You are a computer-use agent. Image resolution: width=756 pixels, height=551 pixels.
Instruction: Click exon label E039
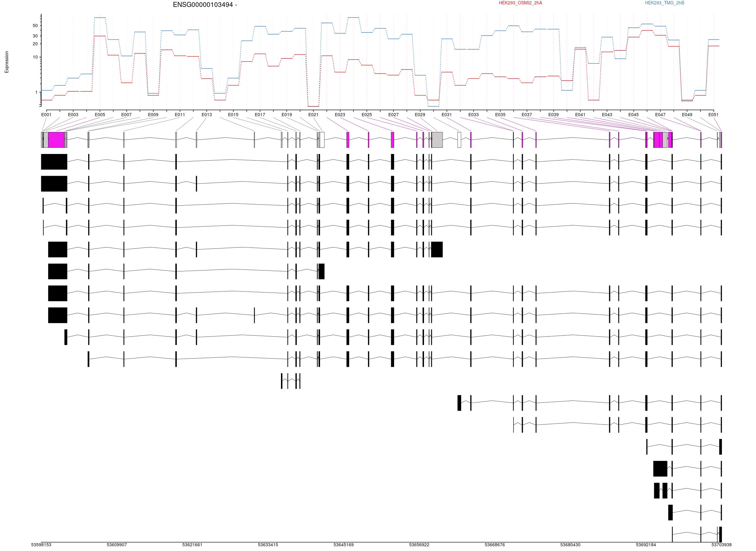(x=553, y=115)
